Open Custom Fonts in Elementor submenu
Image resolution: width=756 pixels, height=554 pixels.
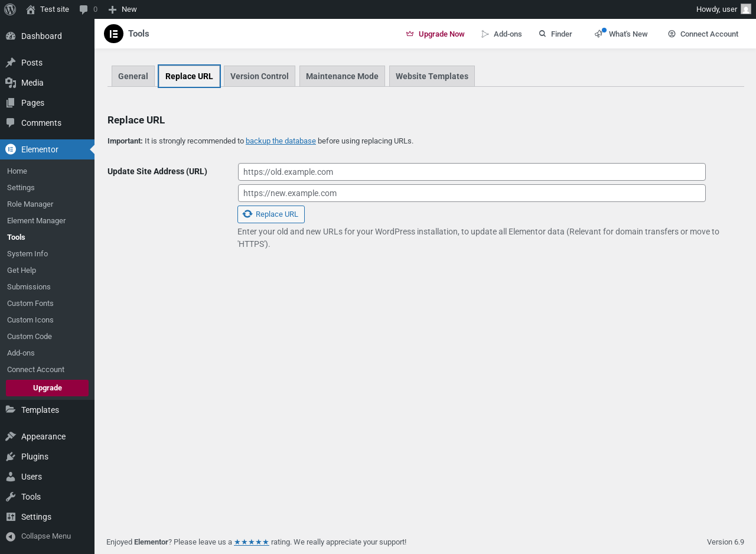(x=30, y=303)
